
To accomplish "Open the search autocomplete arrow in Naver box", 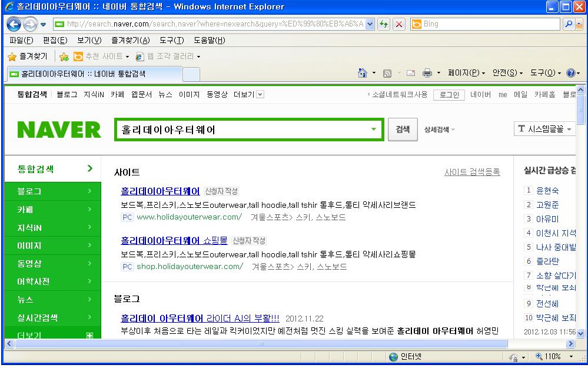I will click(374, 130).
